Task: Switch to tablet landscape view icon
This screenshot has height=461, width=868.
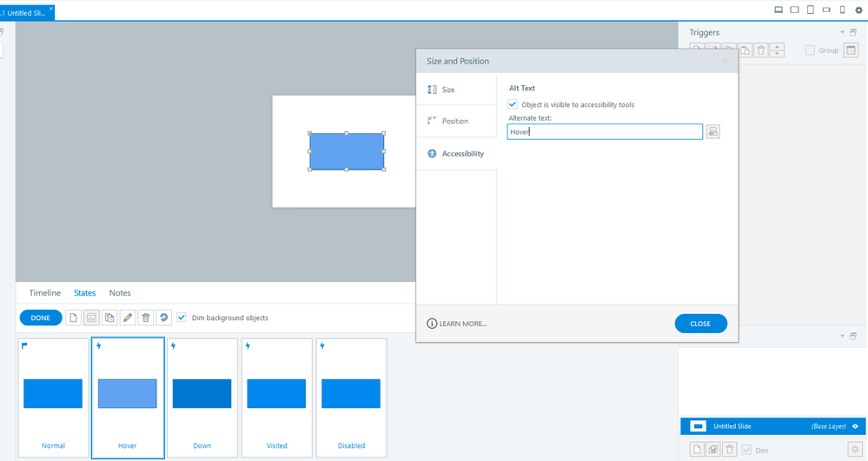Action: tap(794, 10)
